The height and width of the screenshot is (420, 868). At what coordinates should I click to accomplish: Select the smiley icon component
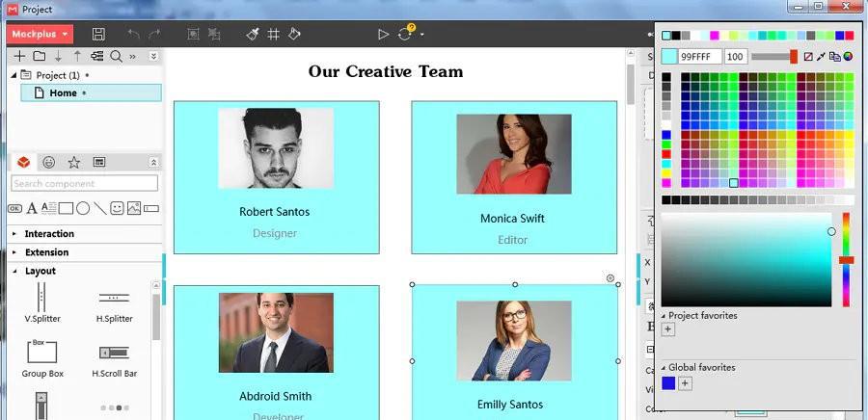click(x=117, y=208)
